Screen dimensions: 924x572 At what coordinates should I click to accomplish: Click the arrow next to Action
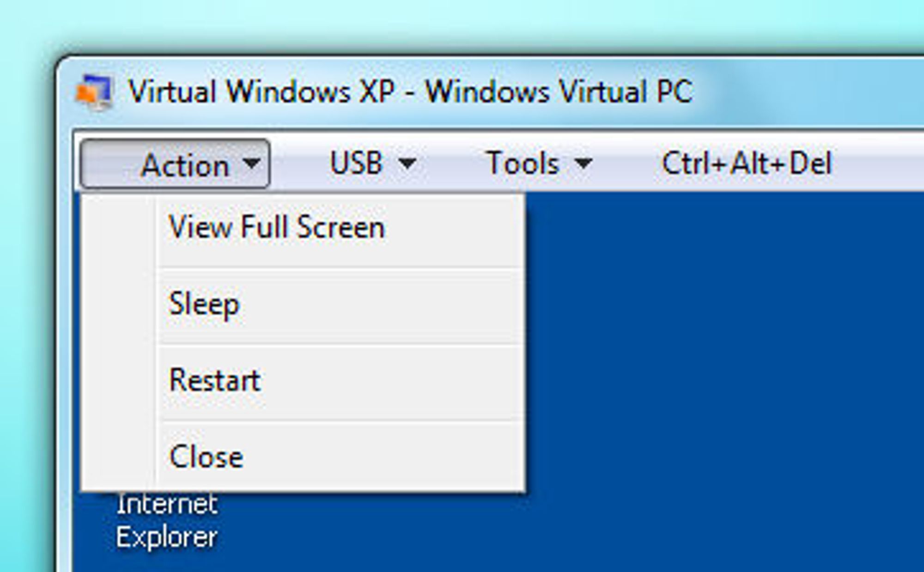(x=252, y=163)
